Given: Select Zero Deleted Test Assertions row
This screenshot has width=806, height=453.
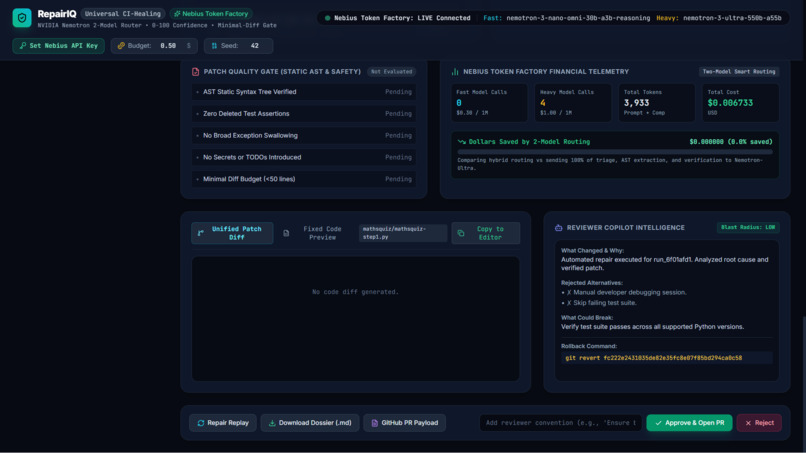Looking at the screenshot, I should pyautogui.click(x=304, y=114).
